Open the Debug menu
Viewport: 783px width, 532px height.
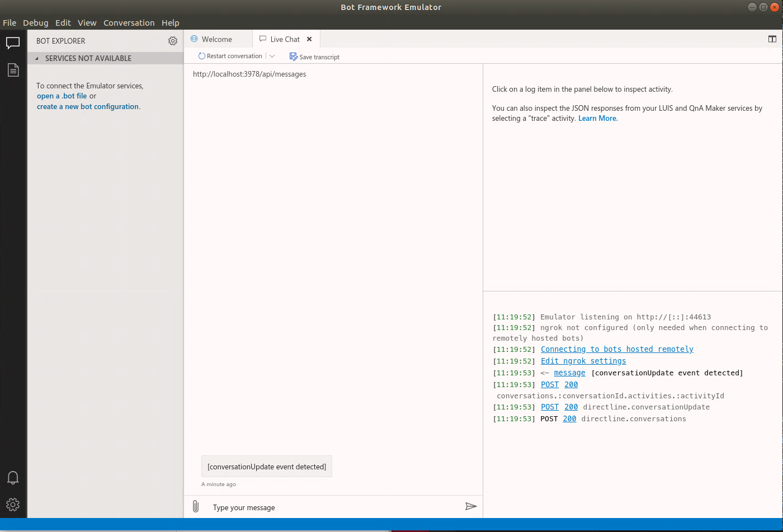click(36, 23)
